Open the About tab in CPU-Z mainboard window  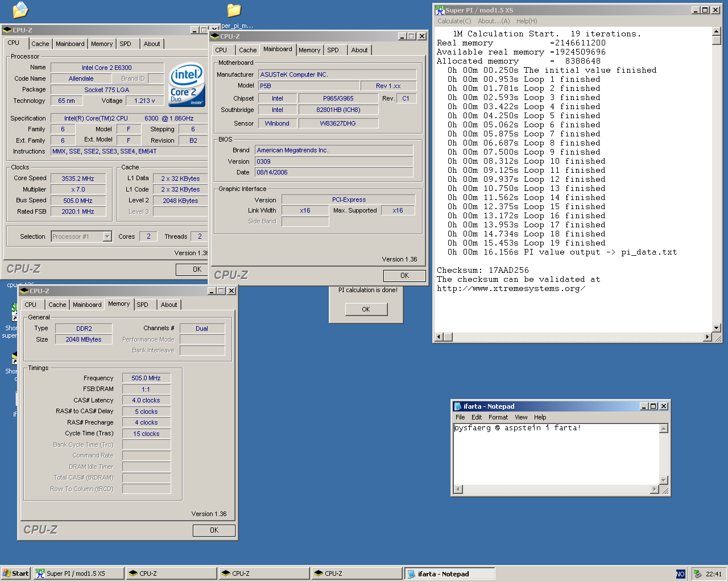pyautogui.click(x=359, y=50)
